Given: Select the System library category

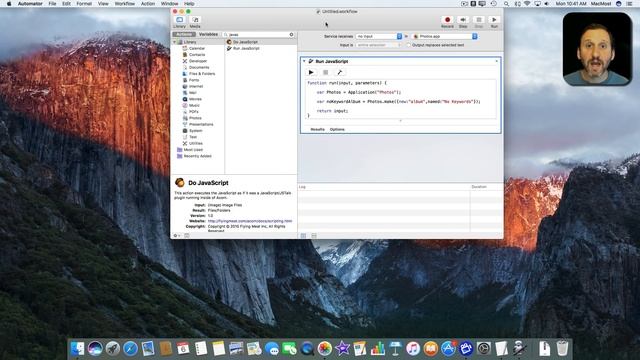Looking at the screenshot, I should click(195, 131).
